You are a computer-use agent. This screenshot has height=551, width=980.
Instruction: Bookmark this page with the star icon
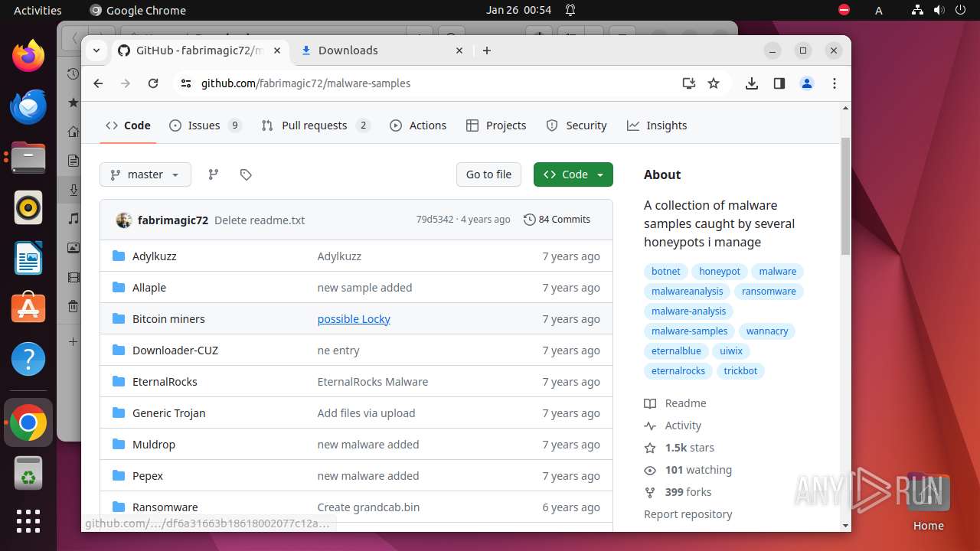(714, 83)
